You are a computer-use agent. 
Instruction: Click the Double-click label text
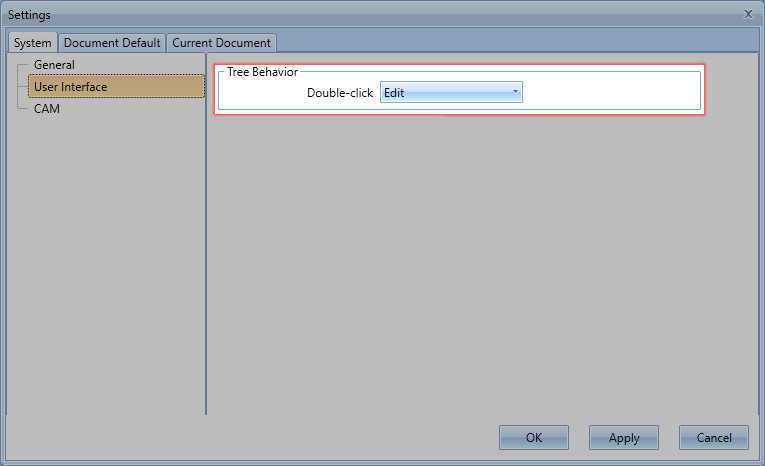(340, 93)
